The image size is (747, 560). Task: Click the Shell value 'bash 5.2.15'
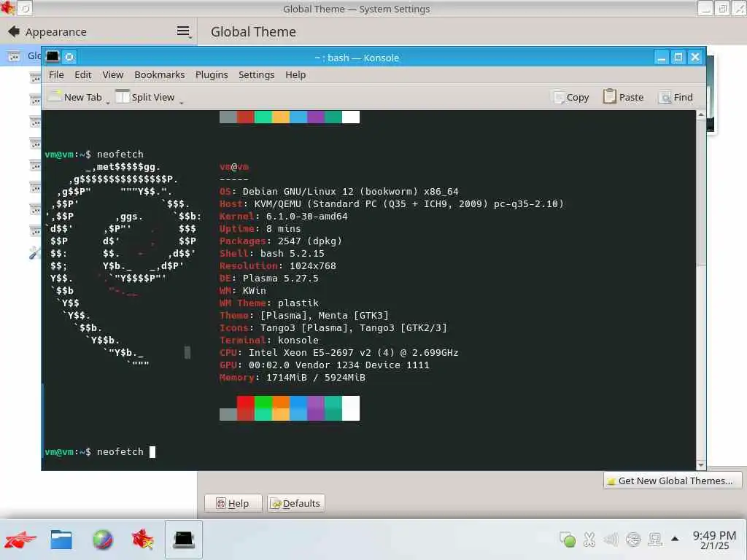[292, 253]
